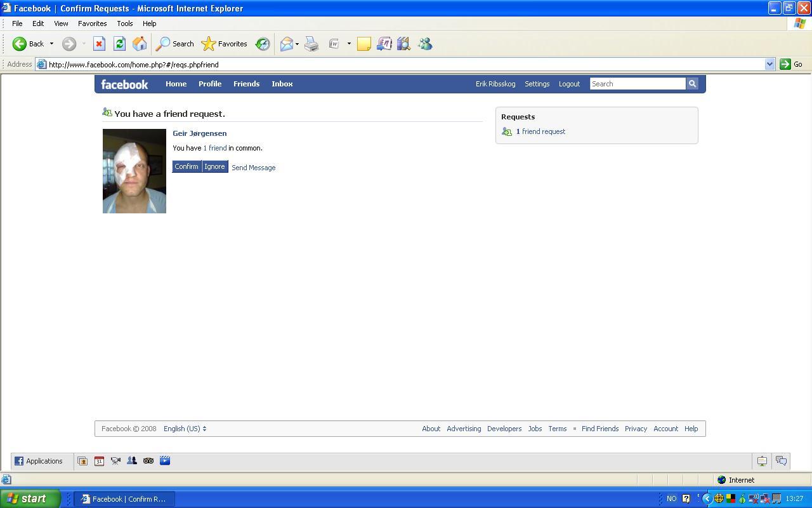This screenshot has height=508, width=812.
Task: Open the Favorites menu
Action: click(92, 23)
